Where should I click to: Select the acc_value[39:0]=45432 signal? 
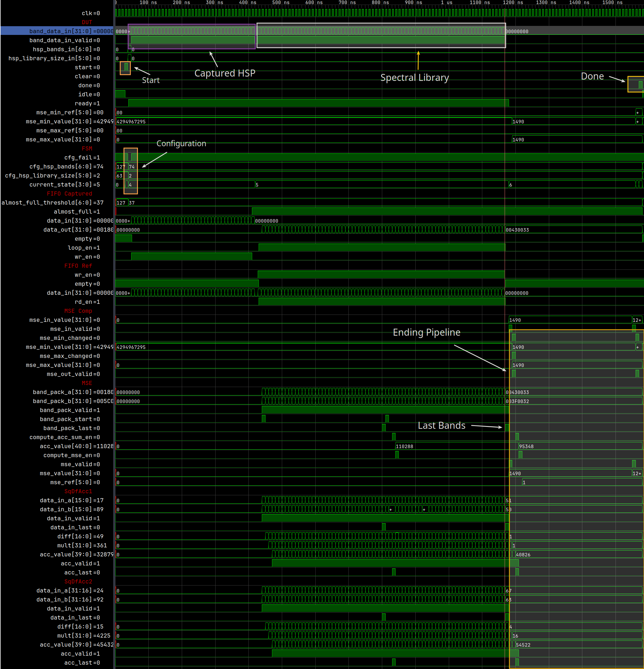(77, 645)
